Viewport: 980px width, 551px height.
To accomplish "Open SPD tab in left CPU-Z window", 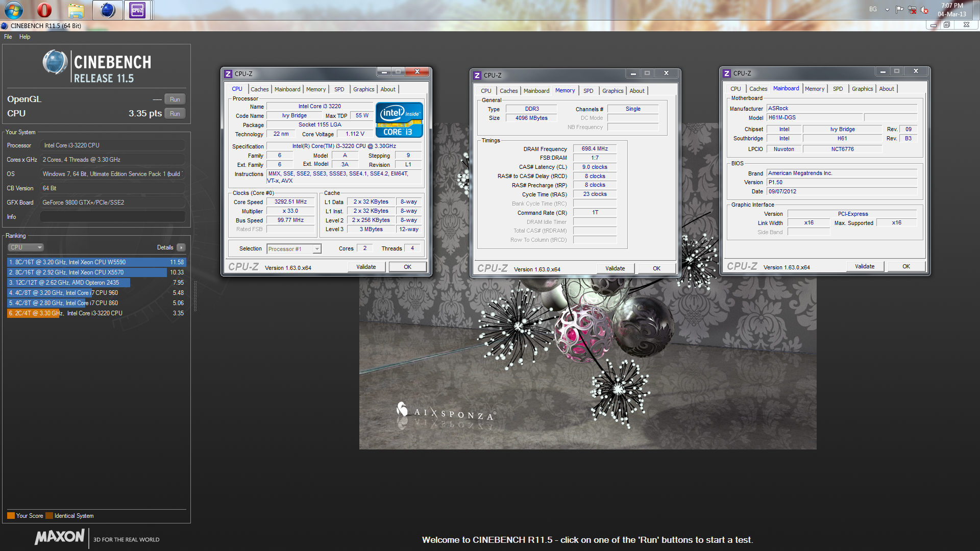I will point(339,89).
